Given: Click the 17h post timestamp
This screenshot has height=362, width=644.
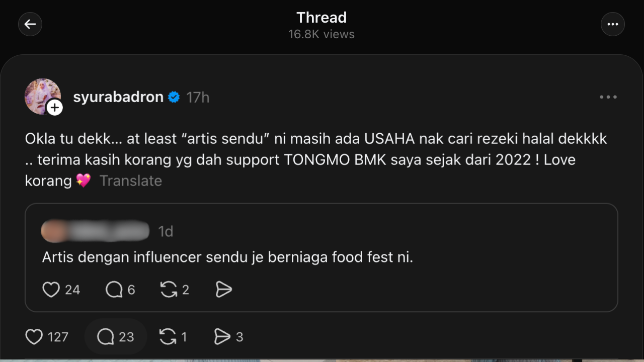Looking at the screenshot, I should 198,97.
